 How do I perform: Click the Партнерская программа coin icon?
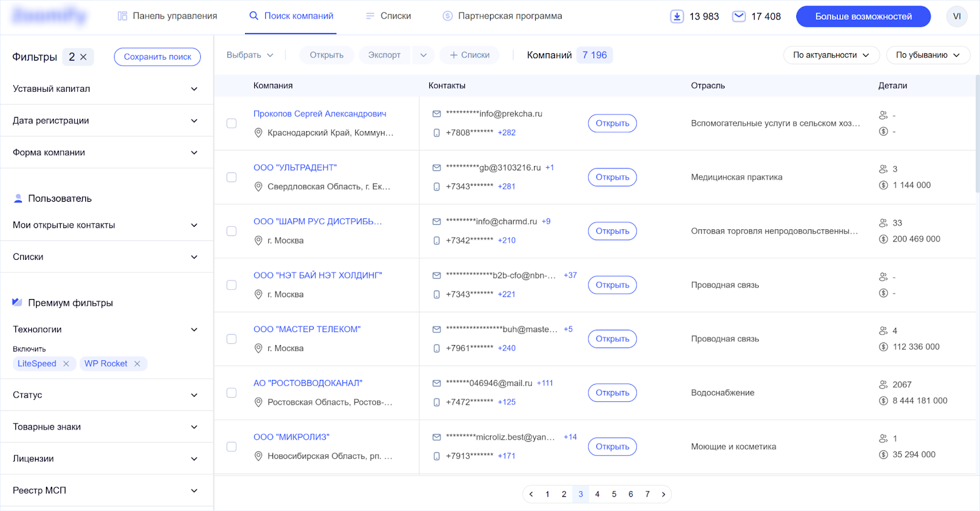pyautogui.click(x=448, y=16)
